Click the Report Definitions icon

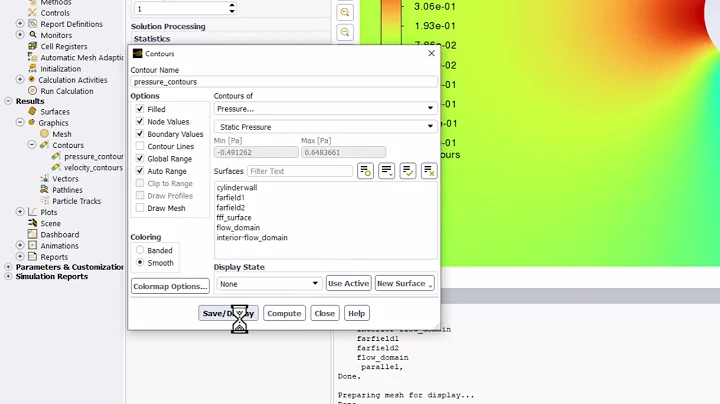click(33, 23)
